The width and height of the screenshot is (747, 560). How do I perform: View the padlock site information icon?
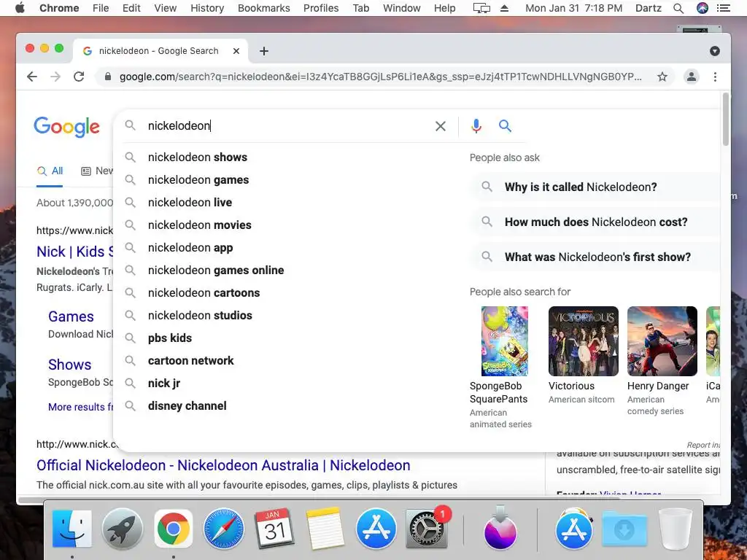click(108, 77)
